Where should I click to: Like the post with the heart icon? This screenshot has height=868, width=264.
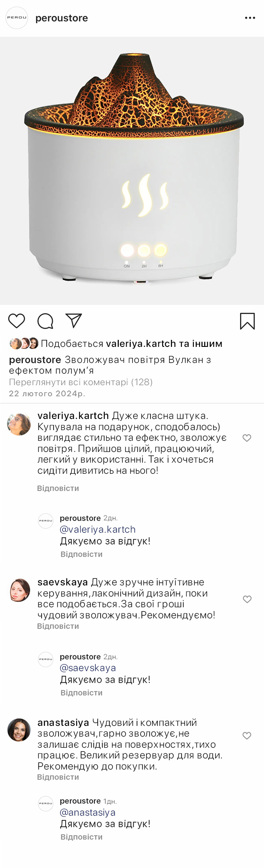[x=16, y=321]
